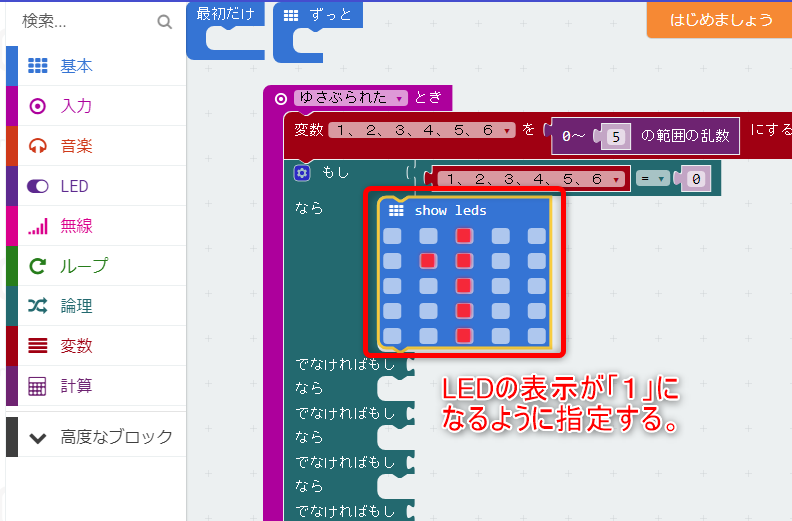Toggle the lit LED in the middle row
The height and width of the screenshot is (521, 792).
pos(464,286)
